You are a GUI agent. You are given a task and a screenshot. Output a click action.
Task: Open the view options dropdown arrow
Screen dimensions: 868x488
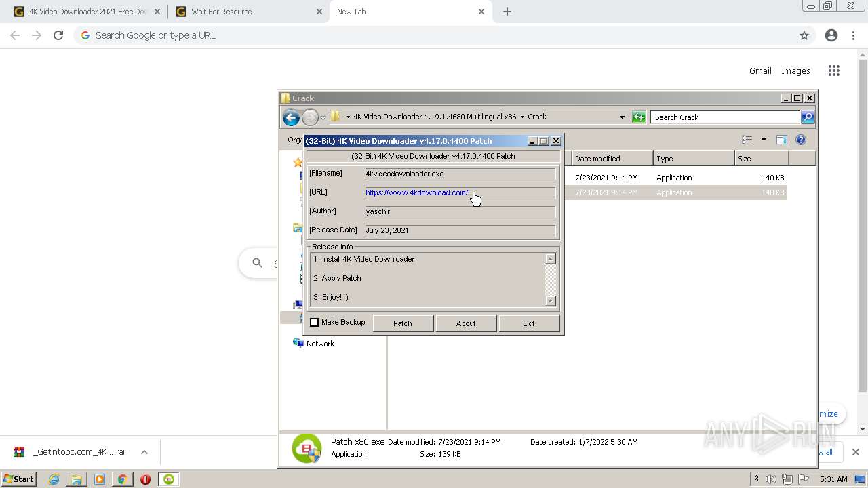[x=764, y=140]
